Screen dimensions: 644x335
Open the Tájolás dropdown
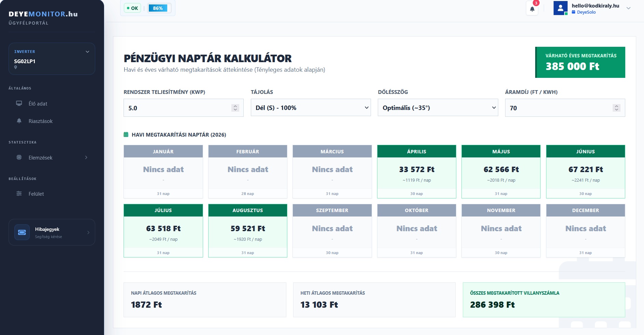[x=311, y=108]
